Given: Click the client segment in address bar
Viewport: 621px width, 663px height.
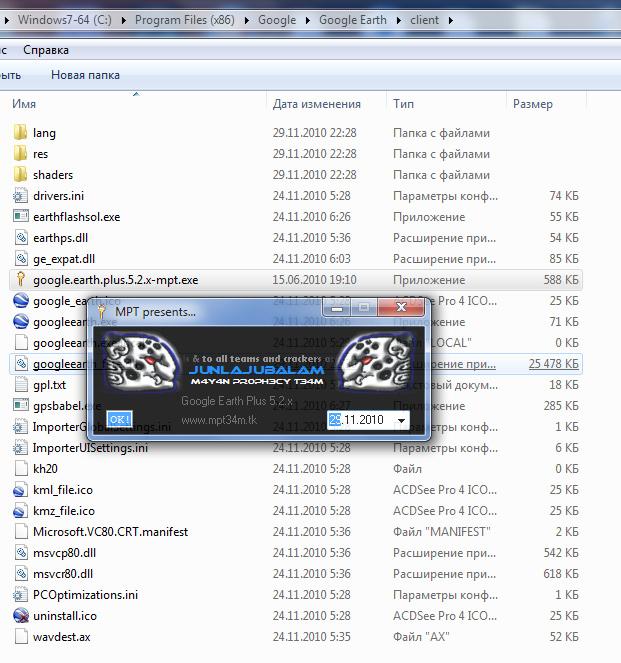Looking at the screenshot, I should coord(424,20).
